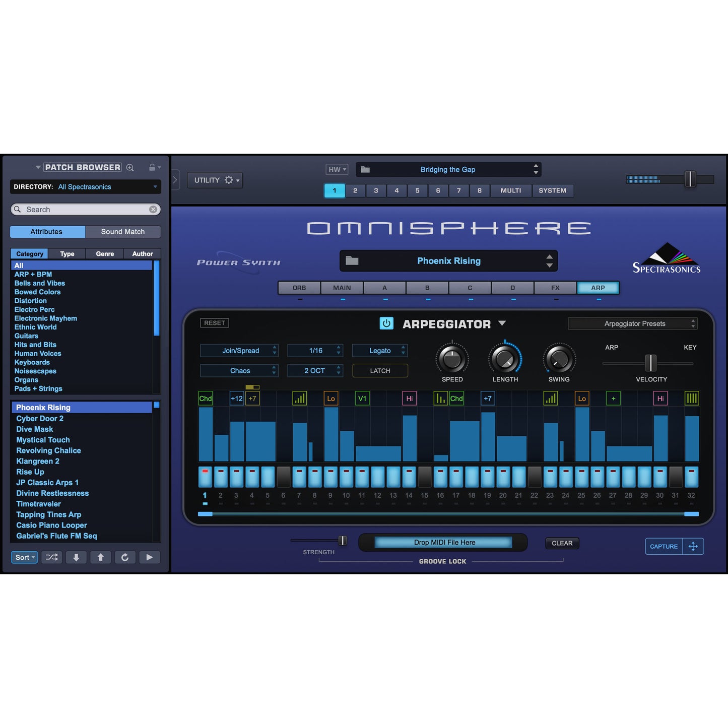
Task: Audition the patch with the play icon
Action: point(150,557)
